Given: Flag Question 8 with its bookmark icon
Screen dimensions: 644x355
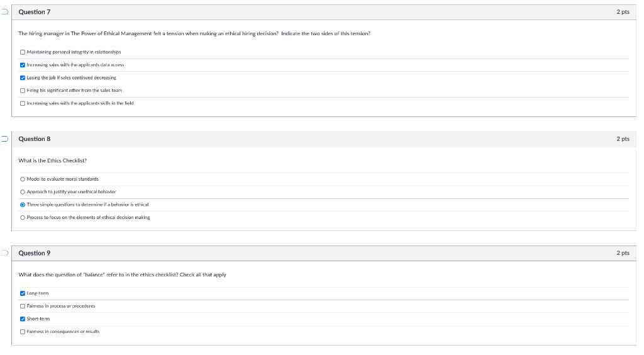Looking at the screenshot, I should pos(4,139).
